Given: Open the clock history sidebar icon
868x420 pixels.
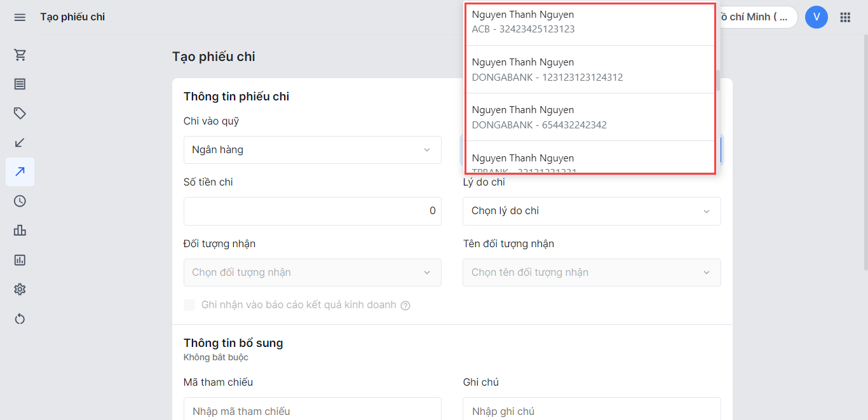Looking at the screenshot, I should [x=20, y=201].
